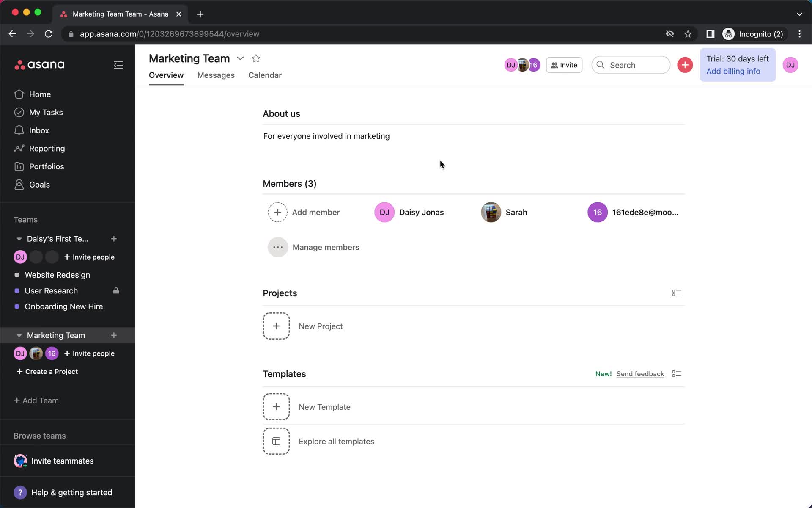Switch to the Messages tab
The height and width of the screenshot is (508, 812).
[216, 75]
